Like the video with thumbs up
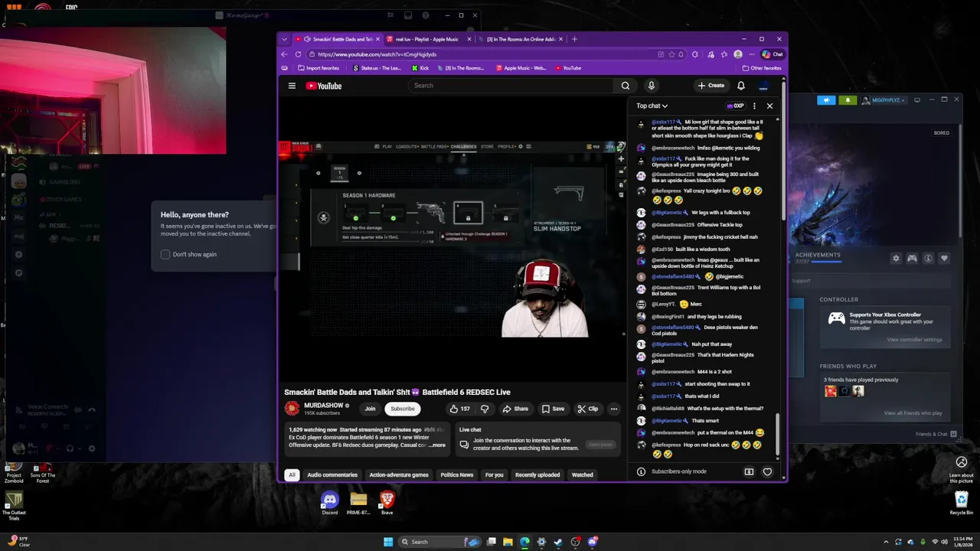The image size is (980, 551). tap(460, 409)
